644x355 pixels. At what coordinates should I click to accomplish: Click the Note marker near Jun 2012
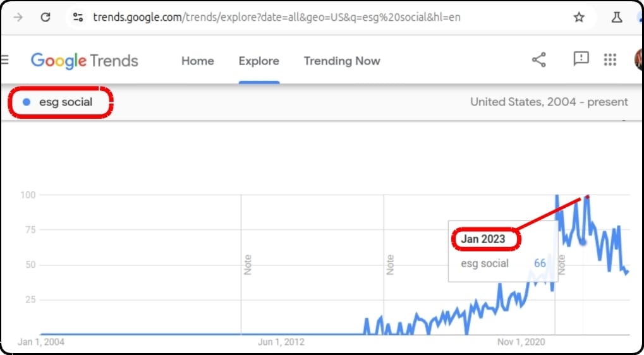(x=248, y=265)
